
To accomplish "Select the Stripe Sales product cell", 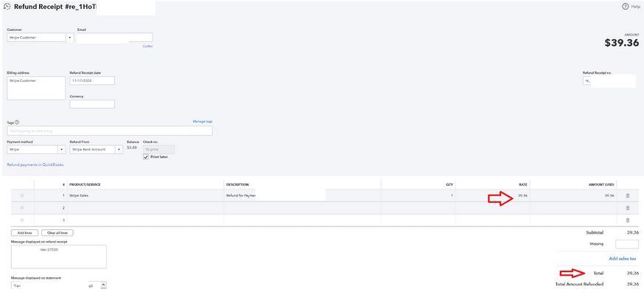I will click(146, 195).
